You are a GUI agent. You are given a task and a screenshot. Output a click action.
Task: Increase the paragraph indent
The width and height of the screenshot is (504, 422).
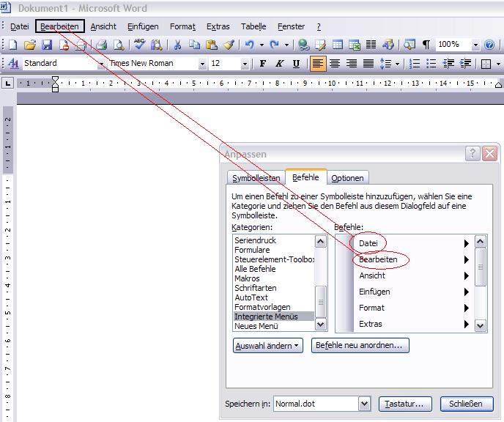click(465, 63)
